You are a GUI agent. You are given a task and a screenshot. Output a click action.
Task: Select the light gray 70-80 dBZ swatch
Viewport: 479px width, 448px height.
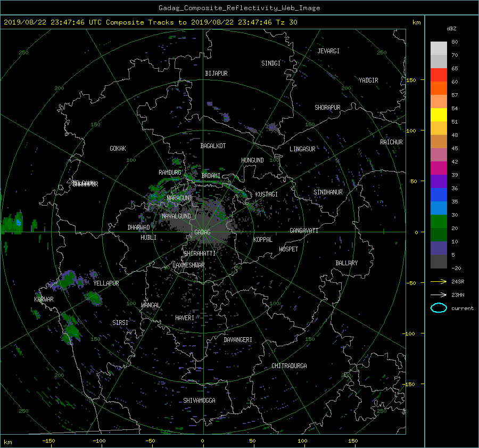tap(439, 48)
